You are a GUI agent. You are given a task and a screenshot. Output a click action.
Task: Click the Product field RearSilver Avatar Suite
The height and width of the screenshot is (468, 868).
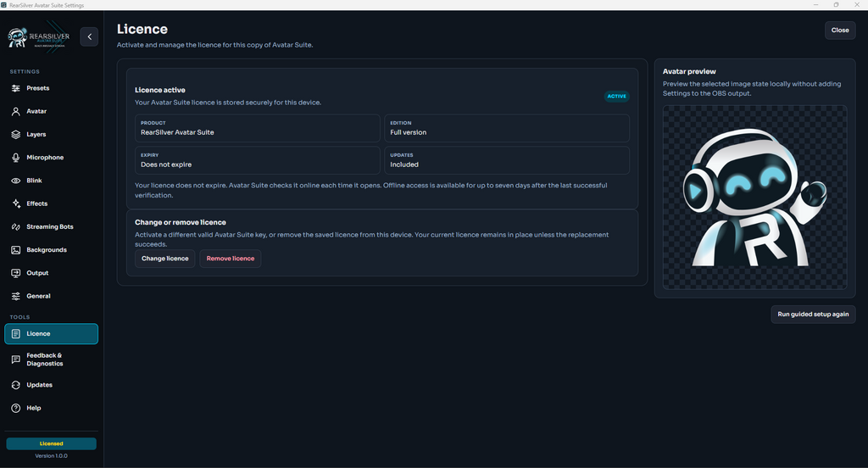click(x=258, y=128)
